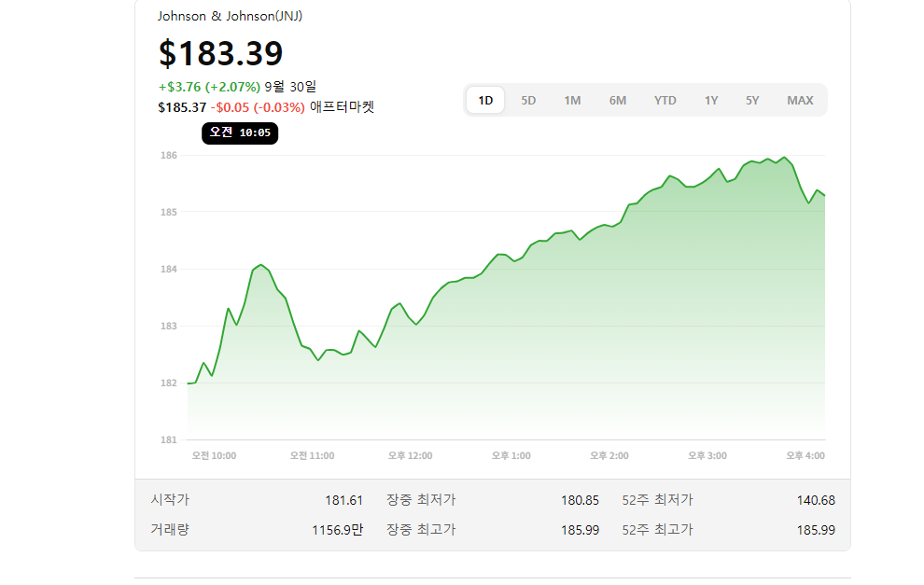Switch chart to 6M range
Image resolution: width=924 pixels, height=585 pixels.
click(x=618, y=100)
